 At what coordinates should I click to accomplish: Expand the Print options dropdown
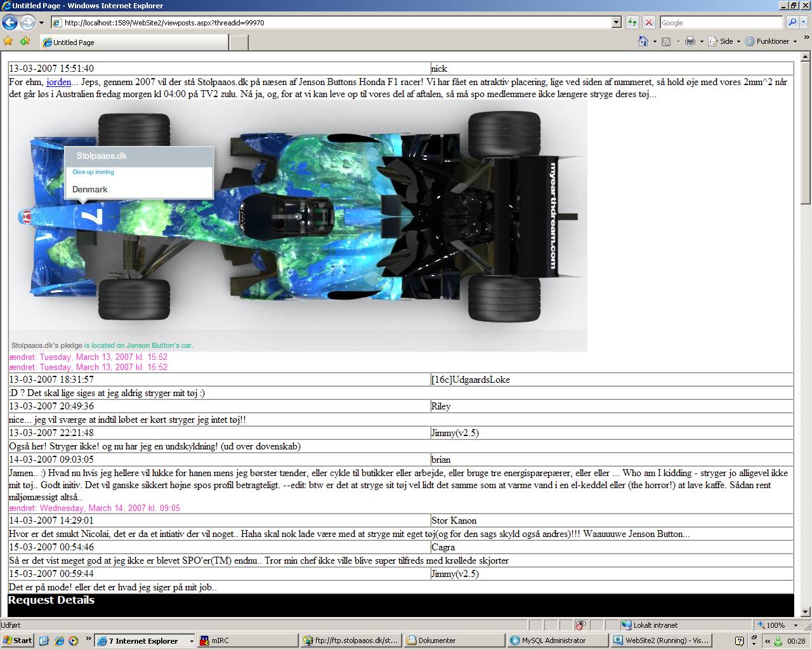(x=702, y=42)
